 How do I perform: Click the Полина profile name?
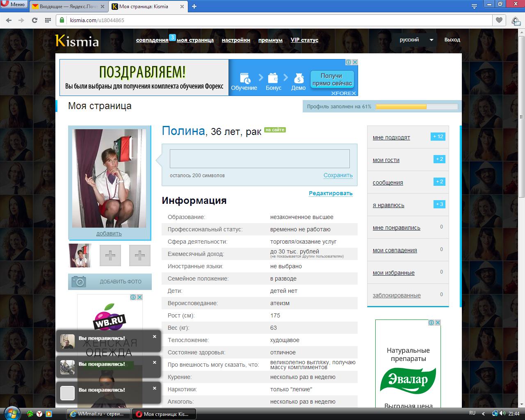pyautogui.click(x=183, y=131)
